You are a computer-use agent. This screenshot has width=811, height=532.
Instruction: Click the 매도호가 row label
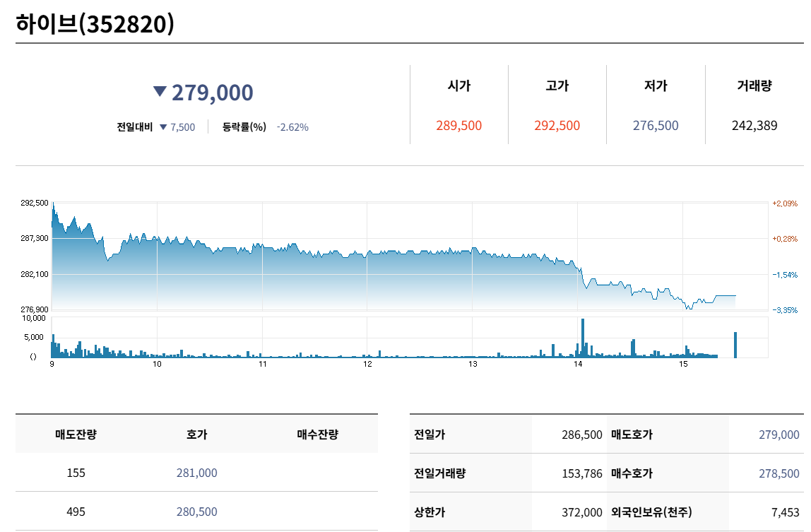pos(632,435)
